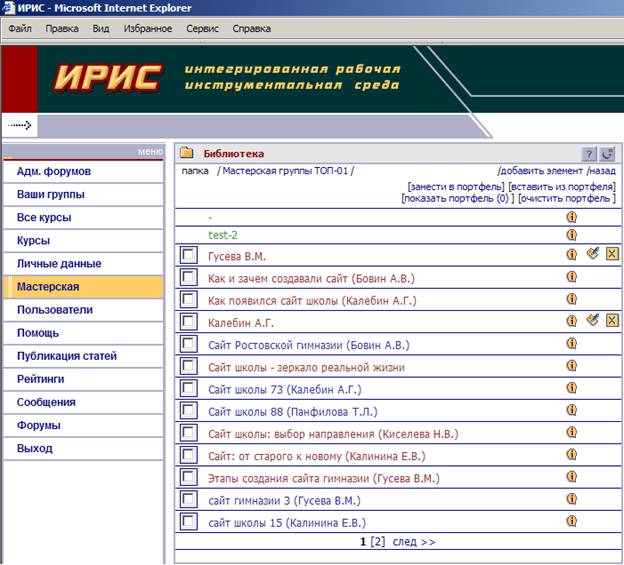624x565 pixels.
Task: Click the добавить элемент link
Action: pos(540,171)
